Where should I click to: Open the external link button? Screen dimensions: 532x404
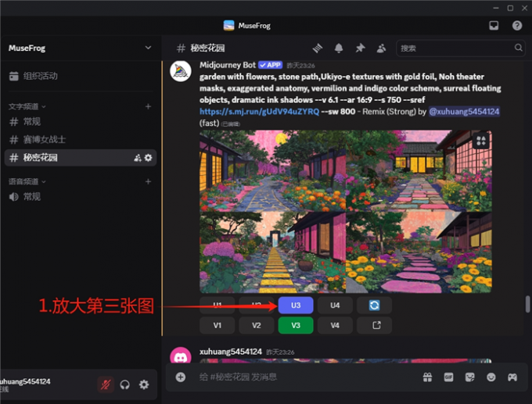click(x=374, y=325)
